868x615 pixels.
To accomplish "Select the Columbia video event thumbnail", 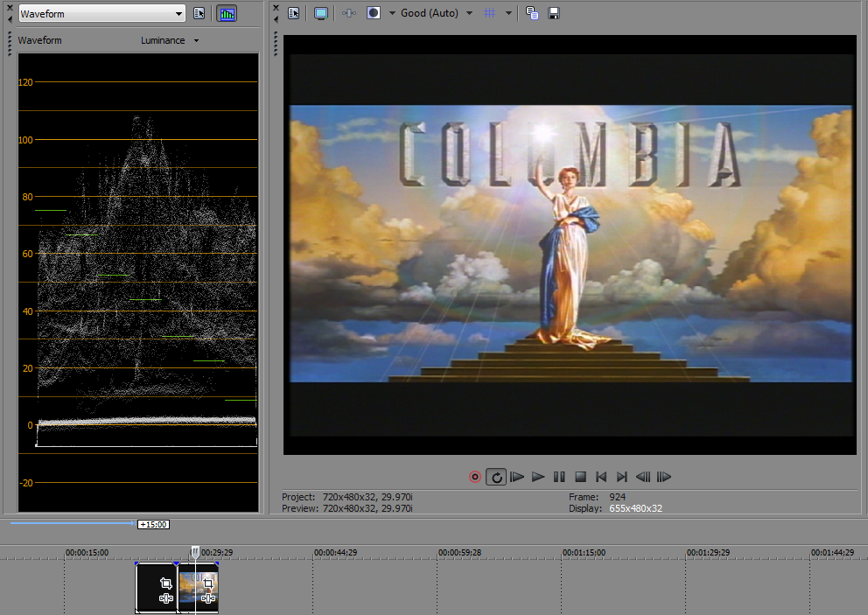I will [198, 587].
